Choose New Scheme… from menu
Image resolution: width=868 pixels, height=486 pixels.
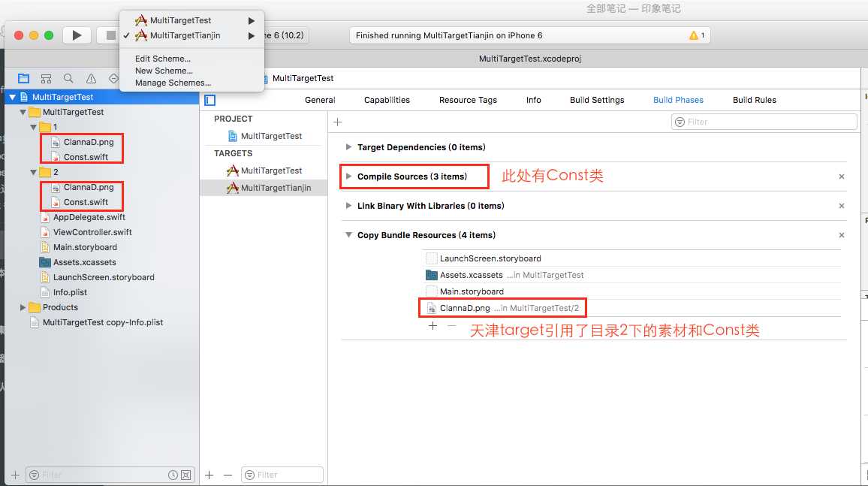click(x=164, y=71)
